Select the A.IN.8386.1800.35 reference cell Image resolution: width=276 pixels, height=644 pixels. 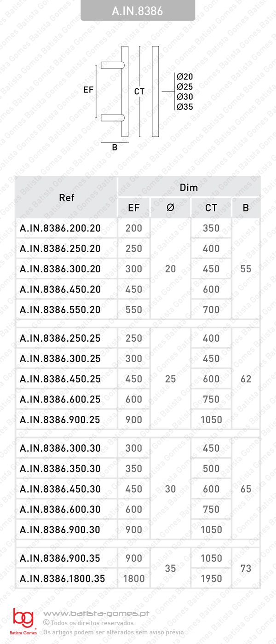point(63,579)
